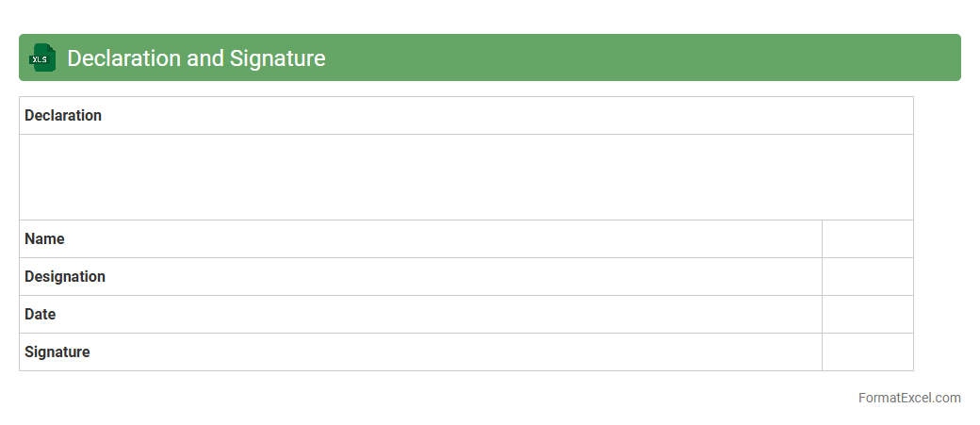The image size is (980, 425).
Task: Click the empty value cell beside Name
Action: click(x=867, y=239)
